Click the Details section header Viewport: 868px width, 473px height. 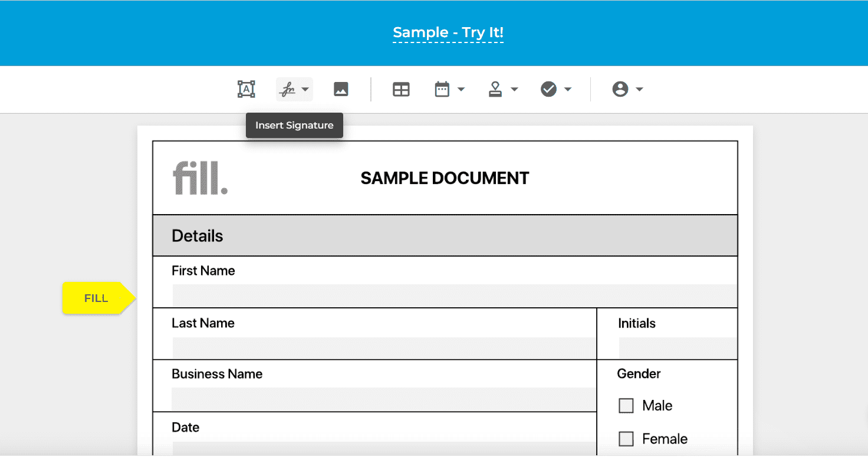[x=445, y=235]
